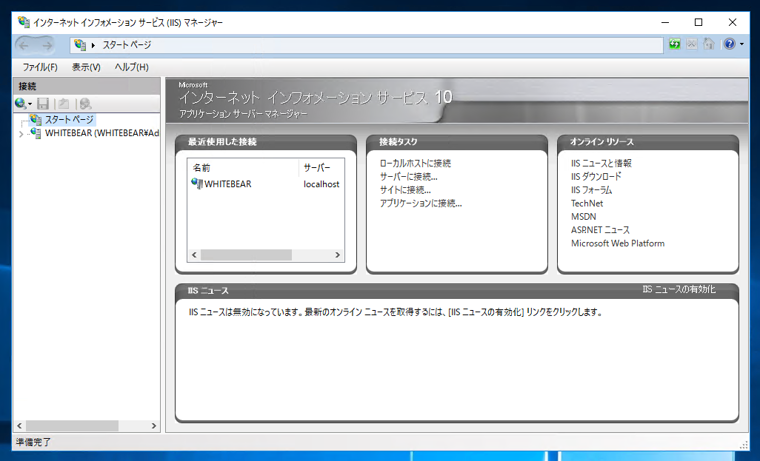Maximize the IIS Manager window
The image size is (760, 461).
(698, 22)
